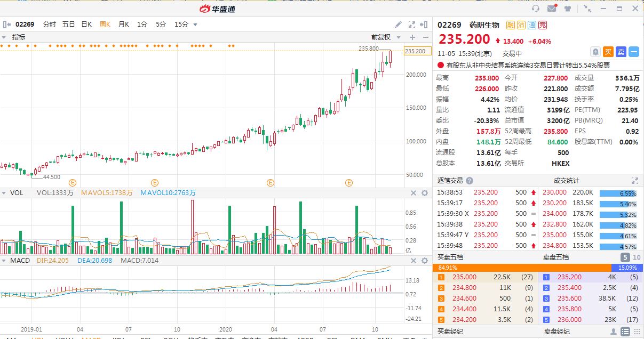
Task: Select ask level 5 at 236.000
Action: pyautogui.click(x=591, y=320)
